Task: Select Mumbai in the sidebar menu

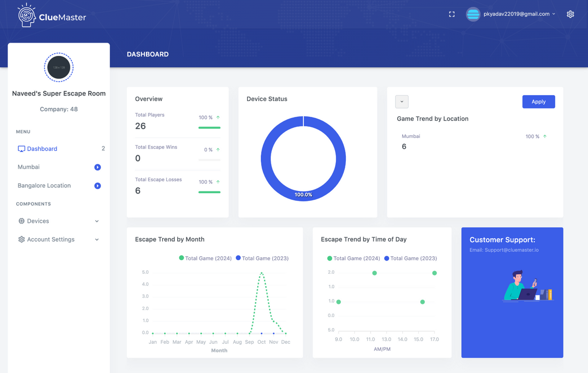Action: coord(29,167)
